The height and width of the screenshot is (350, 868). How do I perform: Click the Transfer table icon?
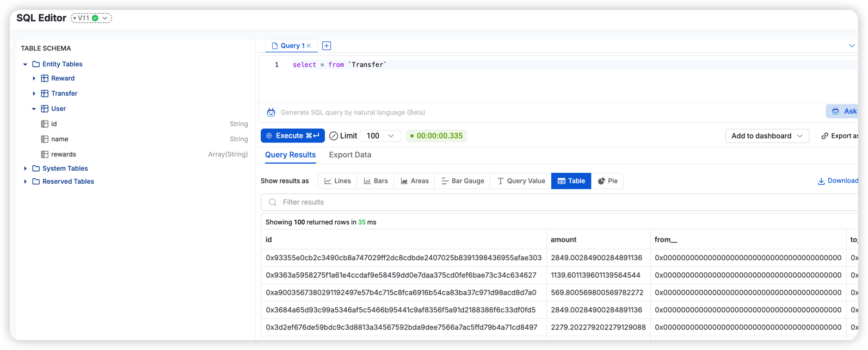click(45, 93)
